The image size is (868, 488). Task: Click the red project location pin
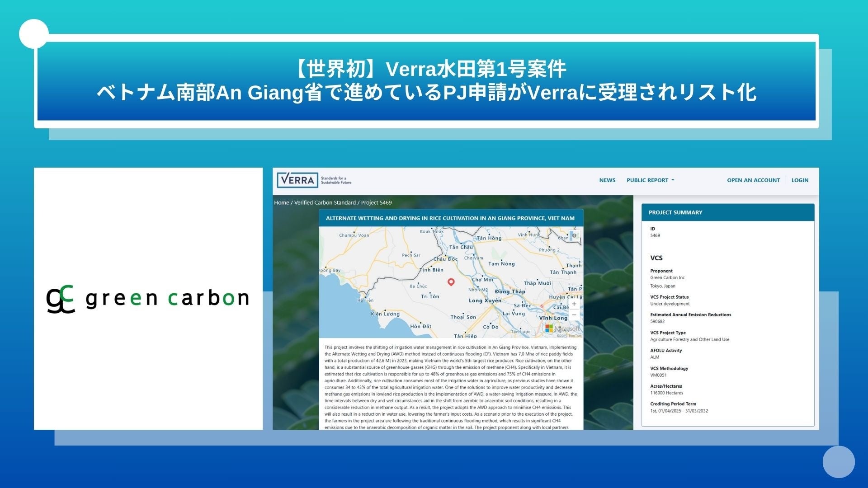[451, 282]
